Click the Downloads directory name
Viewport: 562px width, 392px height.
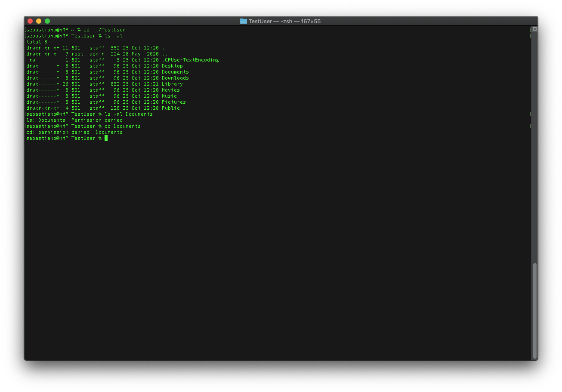pos(175,78)
